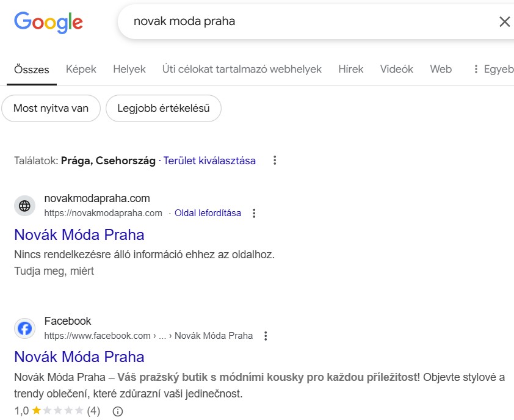The width and height of the screenshot is (514, 420).
Task: Click the Terület kiválasztása link
Action: click(x=209, y=161)
